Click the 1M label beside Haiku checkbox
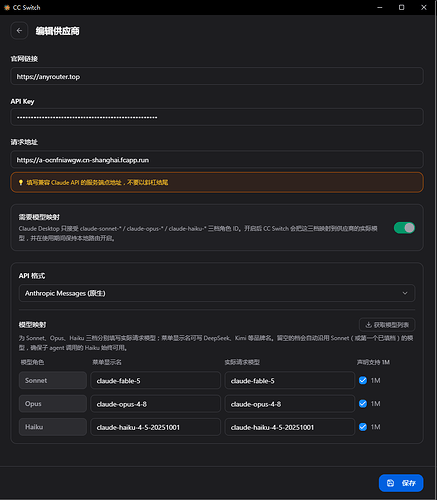 point(375,427)
